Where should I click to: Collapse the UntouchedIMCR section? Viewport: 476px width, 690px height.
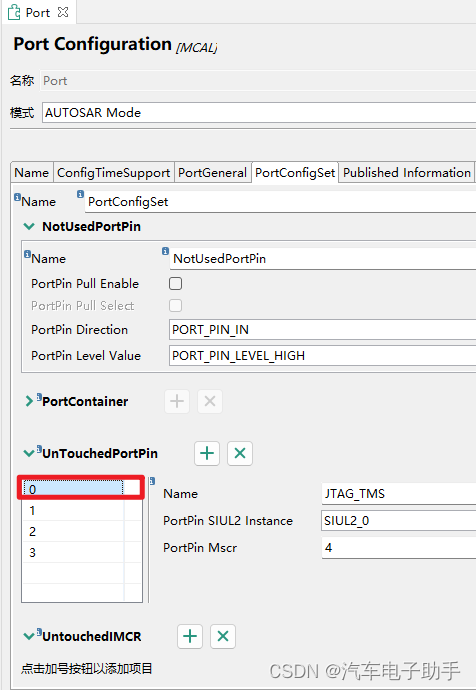pos(29,636)
